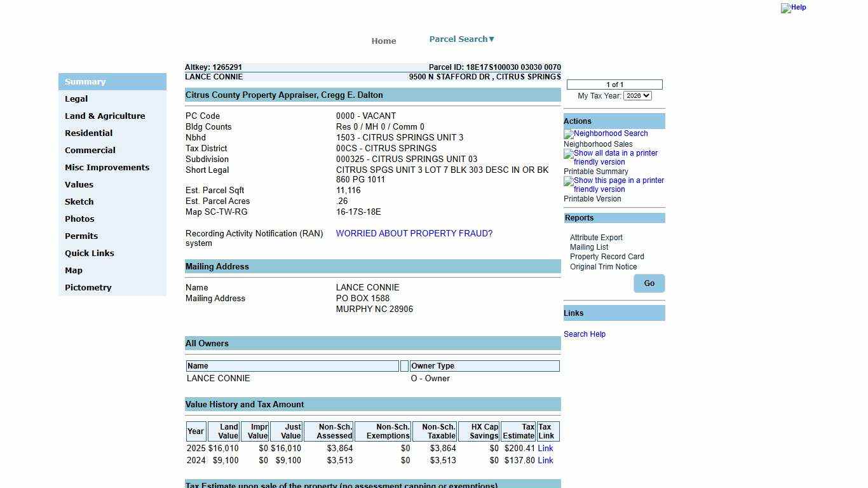Open the 2025 tax Link
This screenshot has height=488, width=868.
[x=545, y=449]
